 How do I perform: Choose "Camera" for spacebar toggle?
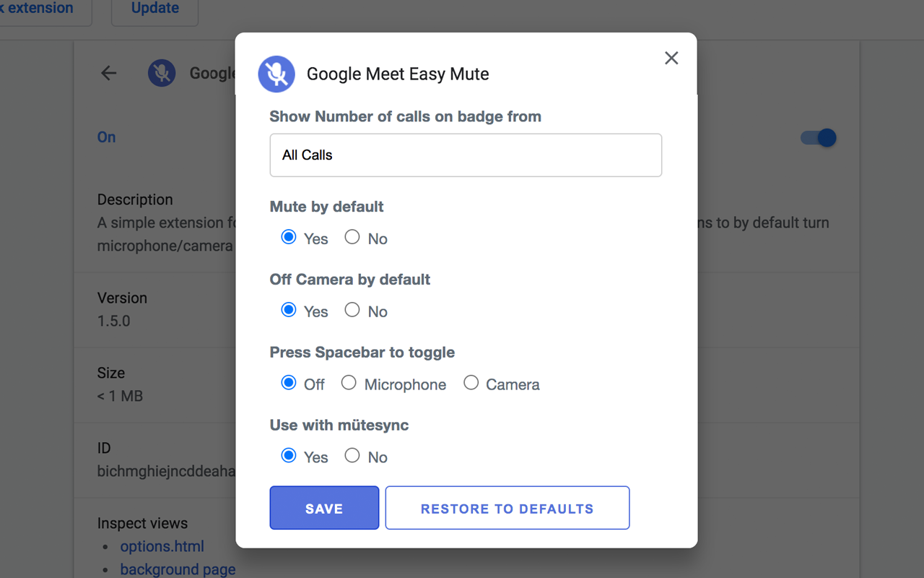click(471, 382)
